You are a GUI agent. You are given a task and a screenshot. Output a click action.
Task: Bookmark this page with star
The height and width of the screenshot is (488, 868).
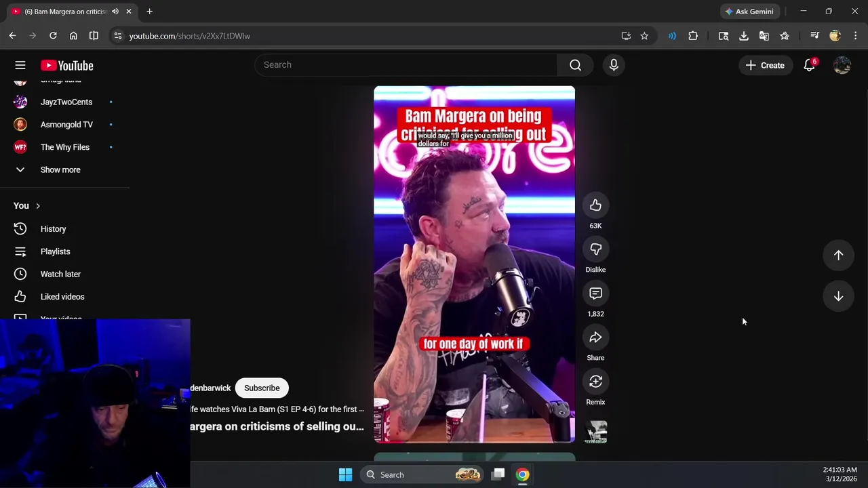pos(644,36)
